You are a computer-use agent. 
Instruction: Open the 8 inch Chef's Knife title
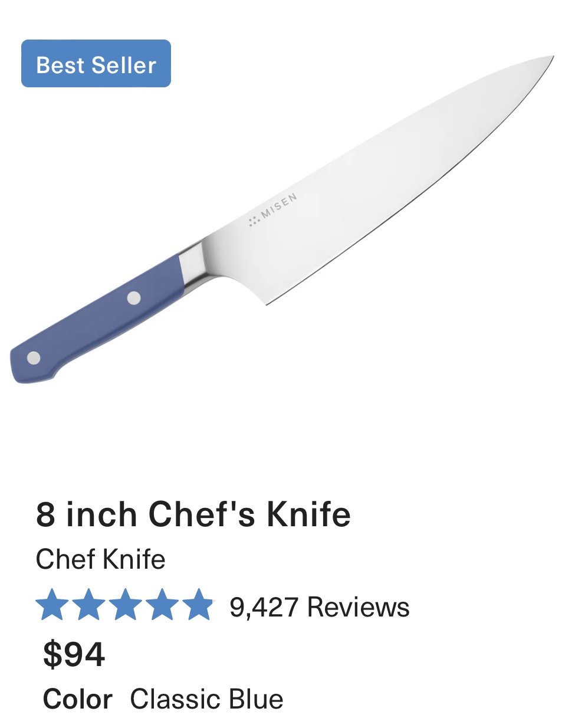pyautogui.click(x=193, y=514)
